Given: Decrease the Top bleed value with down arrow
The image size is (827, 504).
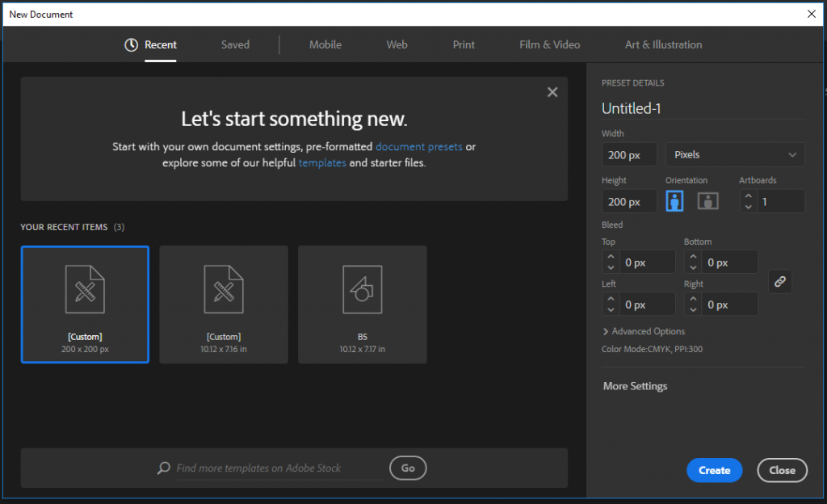Looking at the screenshot, I should coord(610,267).
